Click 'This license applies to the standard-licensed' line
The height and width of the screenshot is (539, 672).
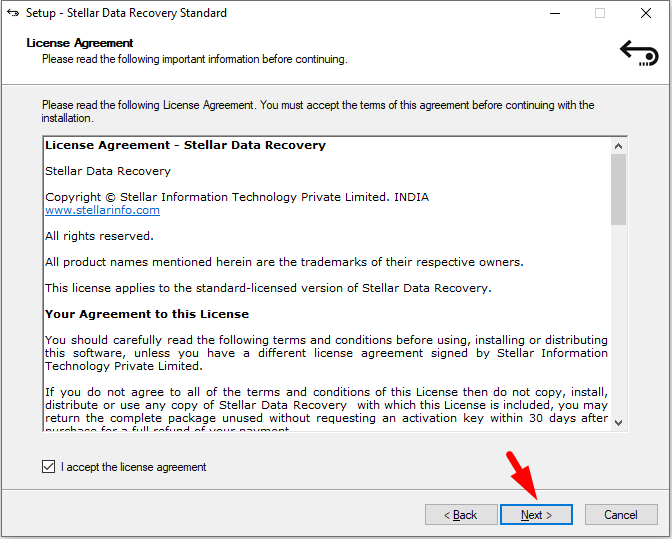268,288
